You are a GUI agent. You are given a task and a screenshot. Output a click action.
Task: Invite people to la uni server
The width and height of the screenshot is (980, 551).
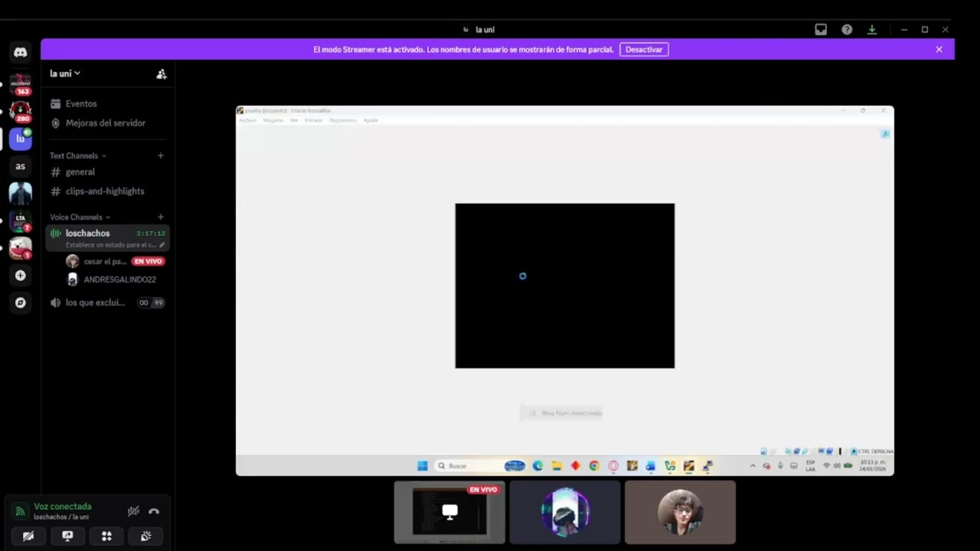[x=161, y=73]
